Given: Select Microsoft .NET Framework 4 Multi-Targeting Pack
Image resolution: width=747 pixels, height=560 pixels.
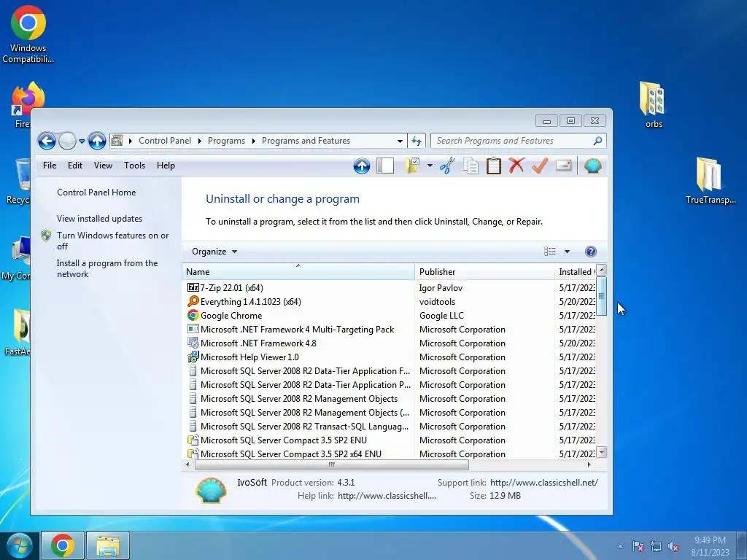Looking at the screenshot, I should [x=298, y=329].
